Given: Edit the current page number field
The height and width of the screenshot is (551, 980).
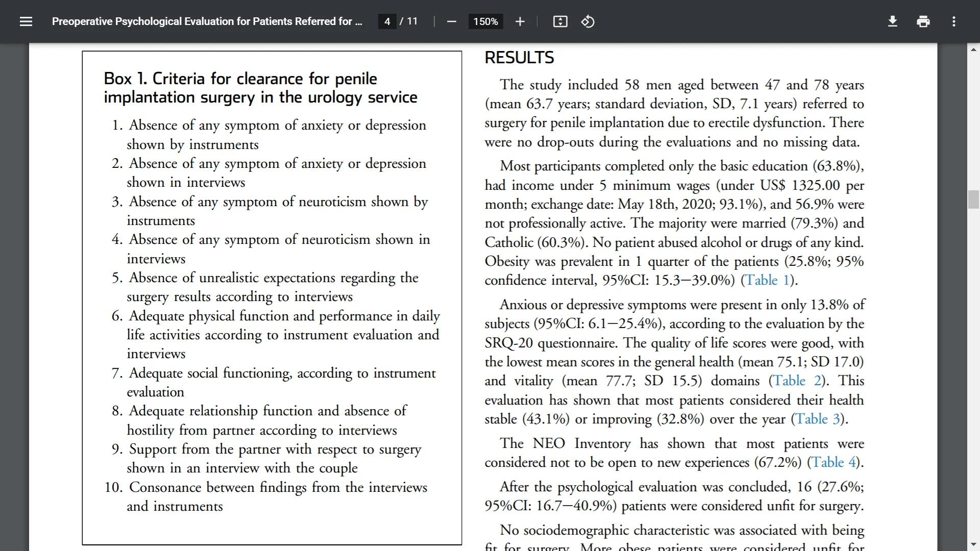Looking at the screenshot, I should 387,21.
